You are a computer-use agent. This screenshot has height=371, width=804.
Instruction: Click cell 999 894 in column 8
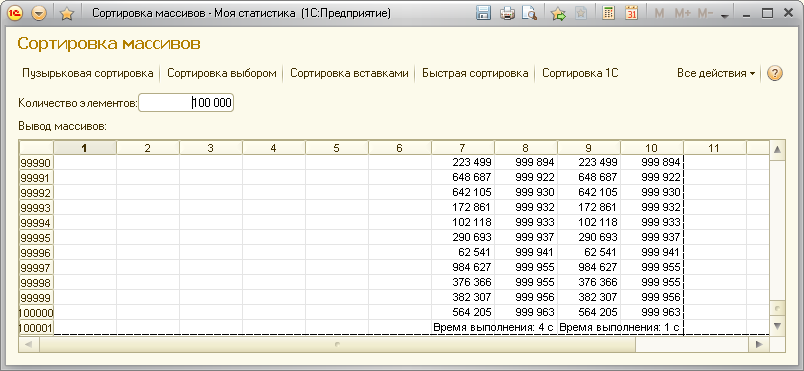click(526, 162)
